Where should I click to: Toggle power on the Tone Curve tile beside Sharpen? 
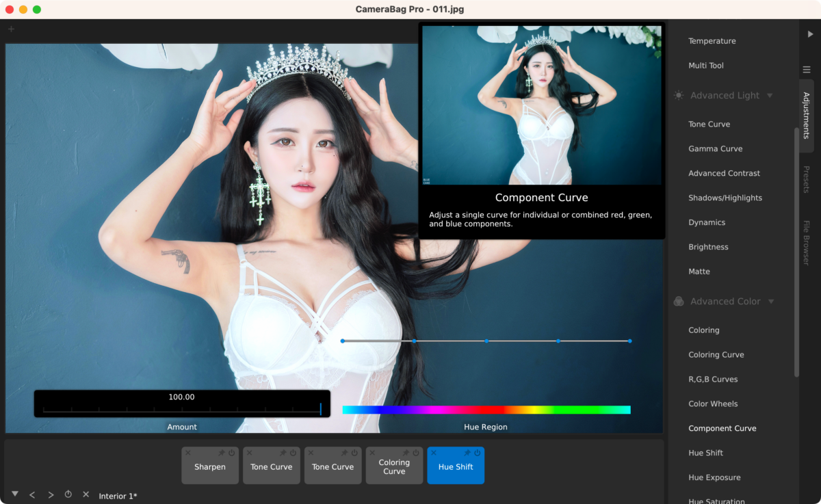pyautogui.click(x=293, y=453)
